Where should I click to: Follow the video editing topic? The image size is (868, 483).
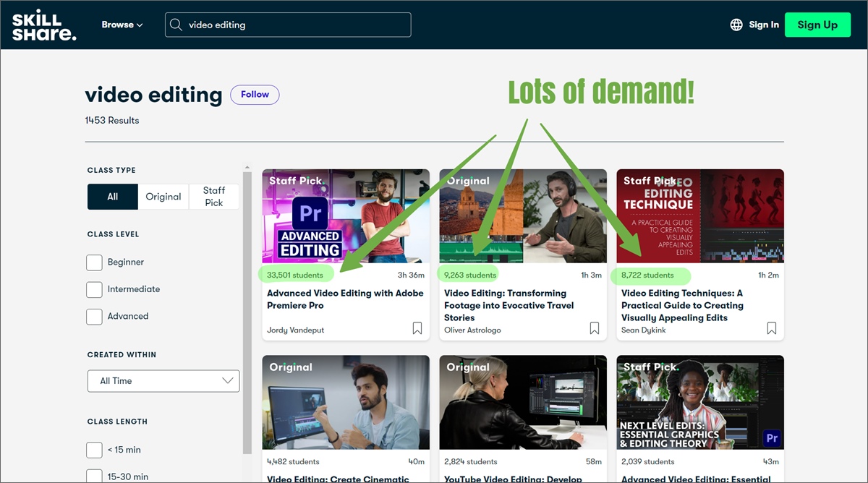(255, 95)
